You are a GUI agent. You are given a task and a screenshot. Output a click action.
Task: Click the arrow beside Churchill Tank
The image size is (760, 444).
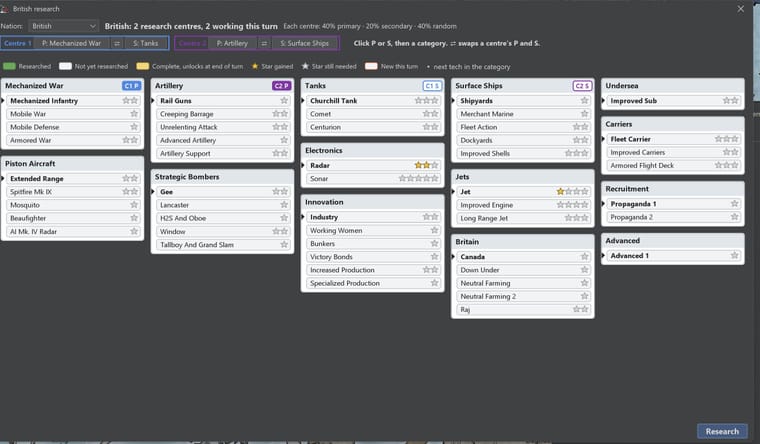(x=303, y=101)
